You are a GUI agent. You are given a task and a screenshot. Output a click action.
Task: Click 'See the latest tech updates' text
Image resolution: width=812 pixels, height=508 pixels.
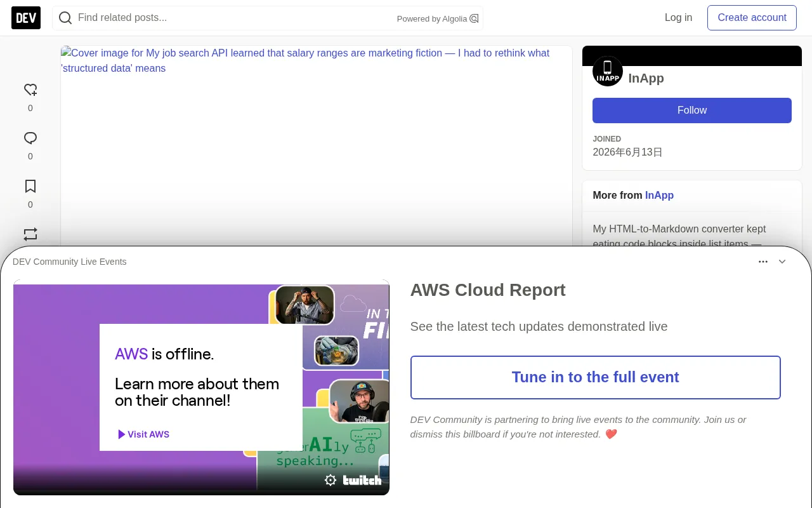pos(539,326)
